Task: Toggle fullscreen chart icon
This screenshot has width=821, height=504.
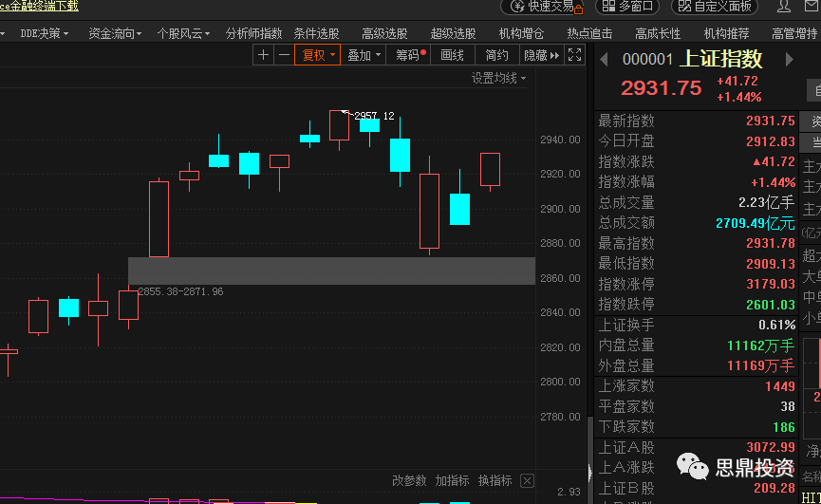Action: 574,55
